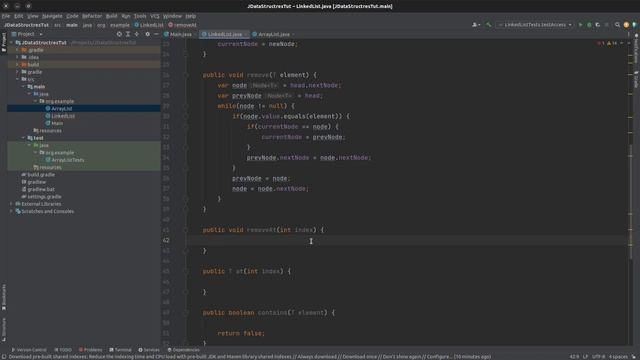Expand the build folder node

tap(18, 64)
